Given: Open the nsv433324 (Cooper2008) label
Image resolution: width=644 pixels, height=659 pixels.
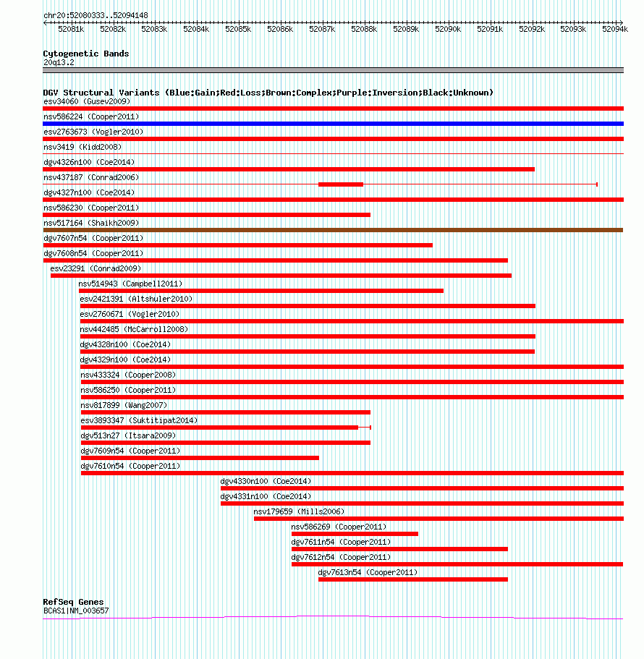Looking at the screenshot, I should [128, 375].
